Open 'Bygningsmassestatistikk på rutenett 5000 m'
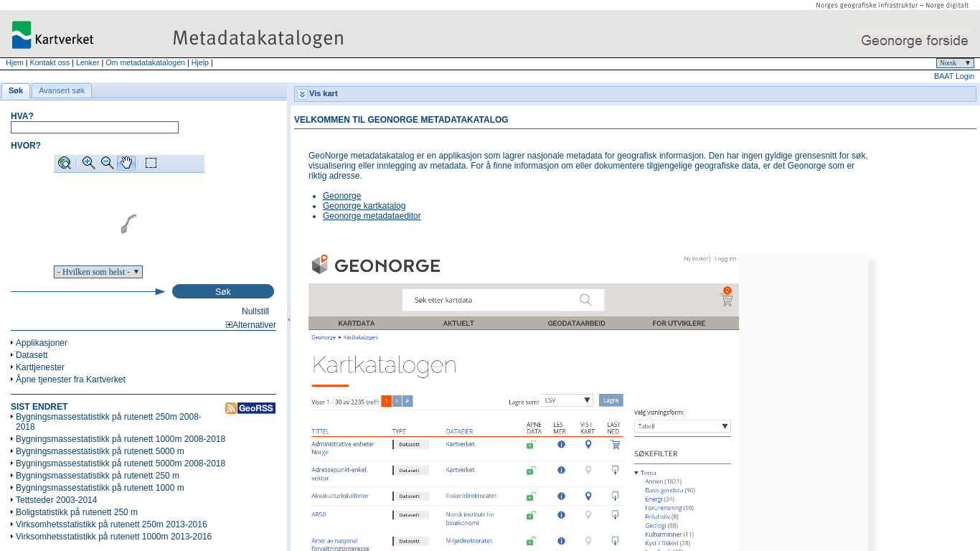The height and width of the screenshot is (551, 980). tap(100, 451)
